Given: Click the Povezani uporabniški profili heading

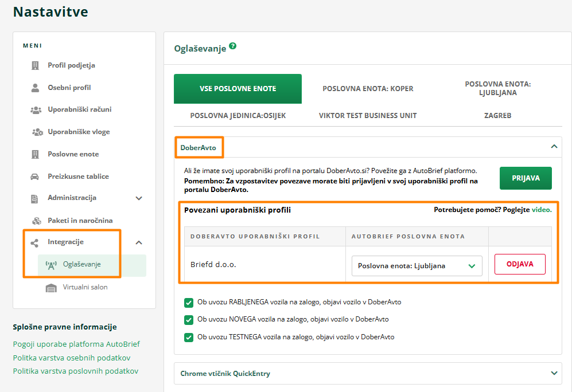Looking at the screenshot, I should point(238,210).
